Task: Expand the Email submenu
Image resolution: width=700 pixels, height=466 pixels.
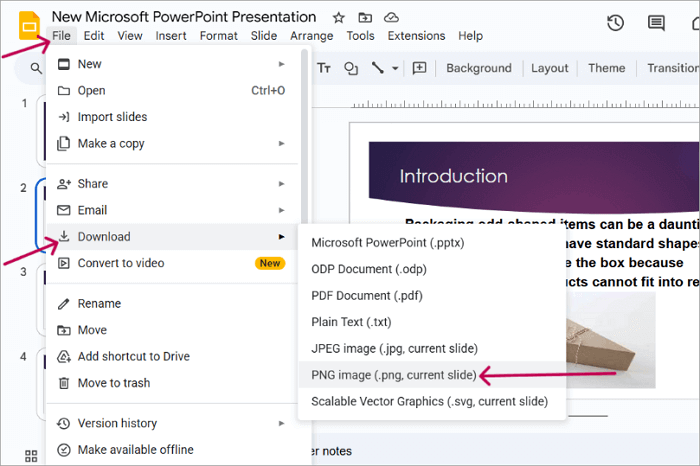Action: click(172, 210)
